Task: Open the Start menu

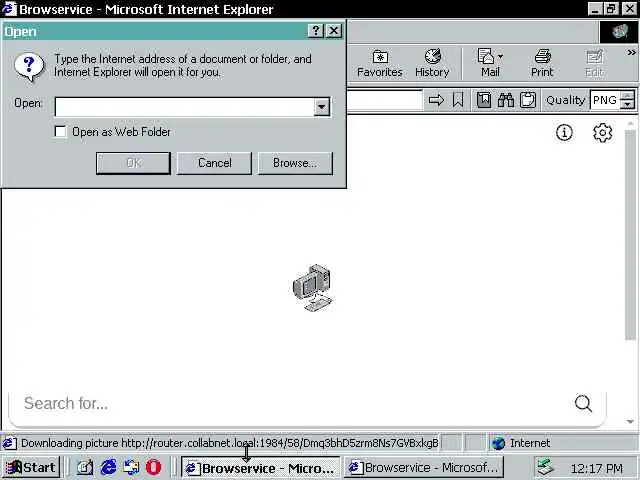Action: (31, 467)
